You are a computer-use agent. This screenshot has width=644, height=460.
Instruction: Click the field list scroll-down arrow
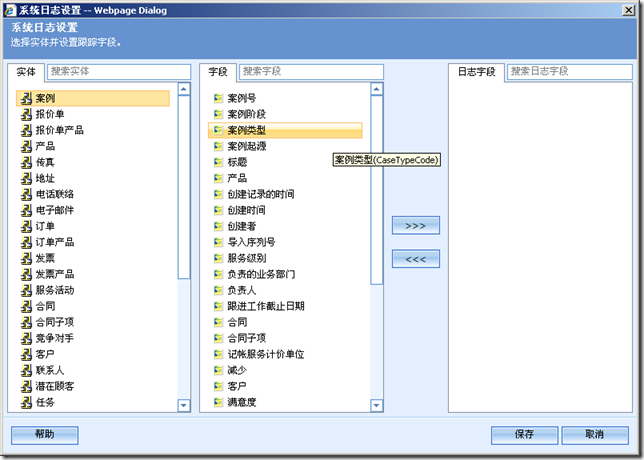[x=377, y=406]
